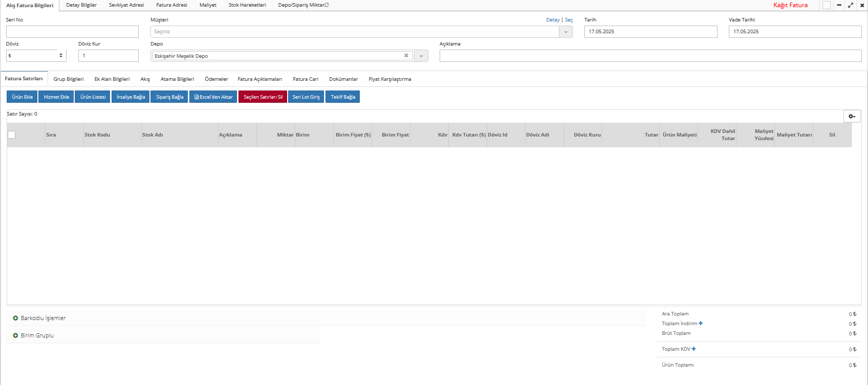Click the refresh icon next to Depo/Sipariş Miktar
868x385 pixels.
[x=327, y=5]
